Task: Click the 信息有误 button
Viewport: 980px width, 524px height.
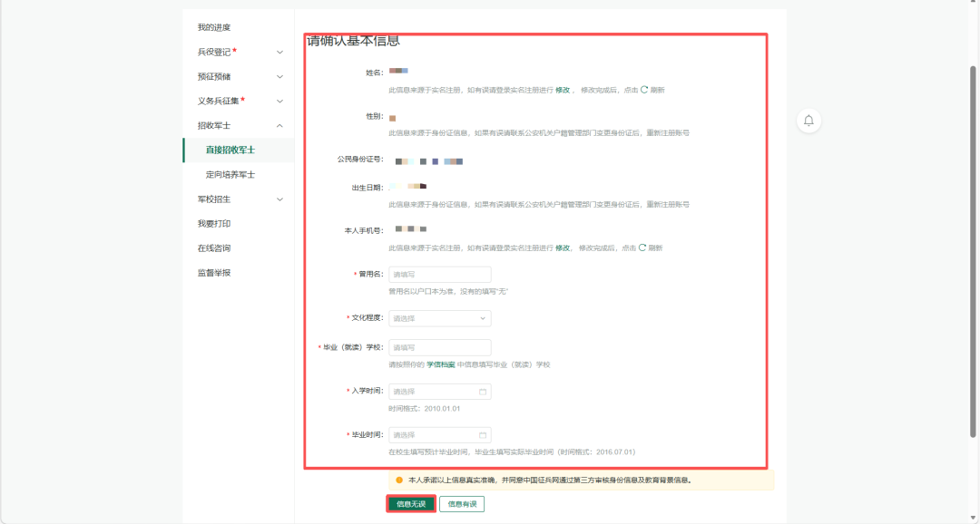Action: [464, 503]
